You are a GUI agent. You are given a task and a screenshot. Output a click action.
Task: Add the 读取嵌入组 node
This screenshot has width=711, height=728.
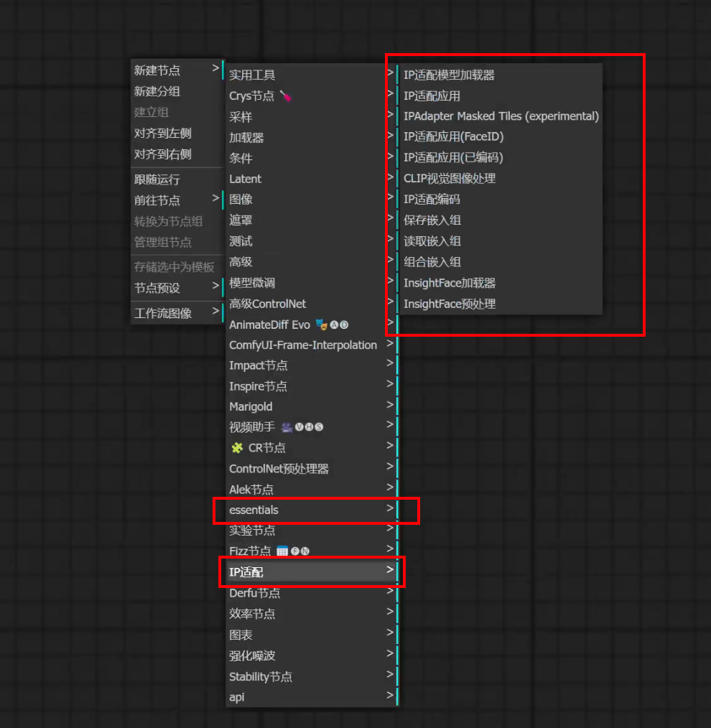(501, 241)
